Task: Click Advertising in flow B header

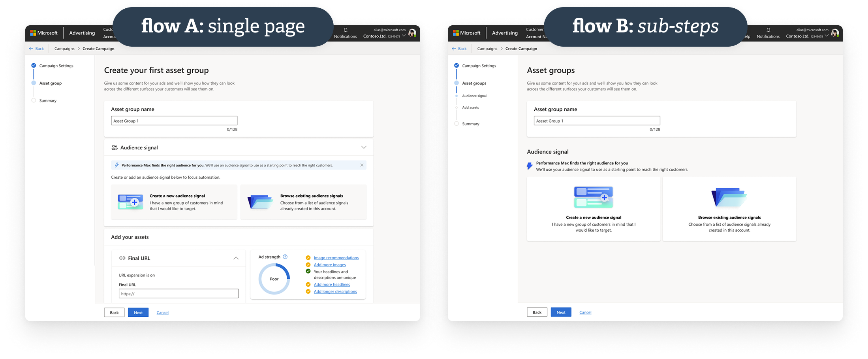Action: (505, 33)
